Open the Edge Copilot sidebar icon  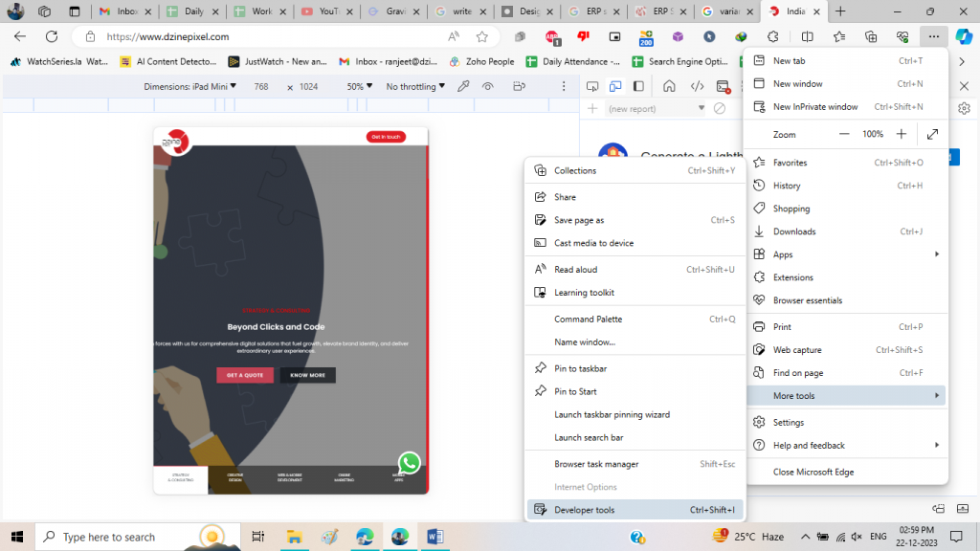tap(964, 37)
